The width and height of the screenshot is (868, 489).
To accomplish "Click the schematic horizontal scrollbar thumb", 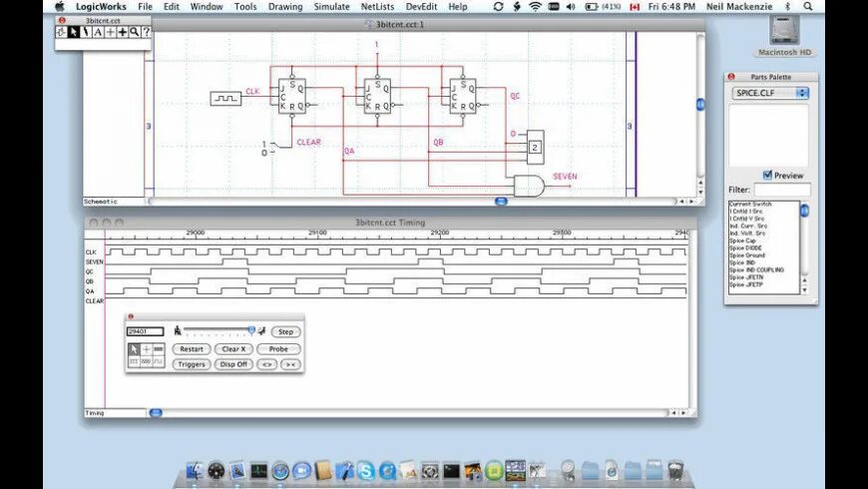I will click(x=501, y=202).
